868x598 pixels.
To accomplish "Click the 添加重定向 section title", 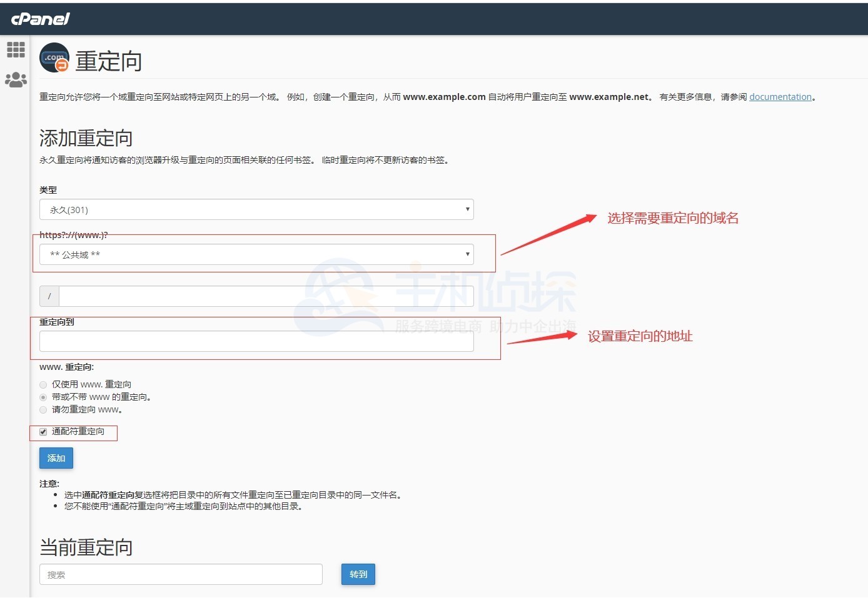I will coord(85,137).
